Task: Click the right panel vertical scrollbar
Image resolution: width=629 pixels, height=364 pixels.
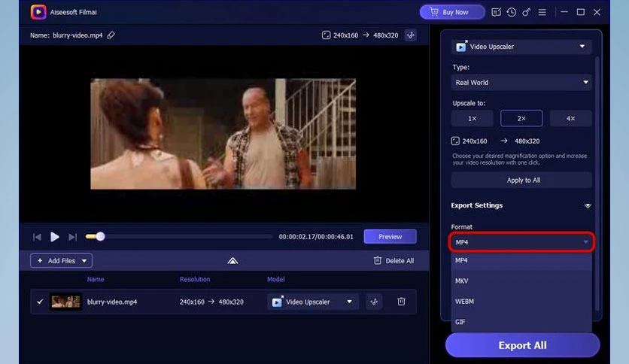Action: pos(597,183)
